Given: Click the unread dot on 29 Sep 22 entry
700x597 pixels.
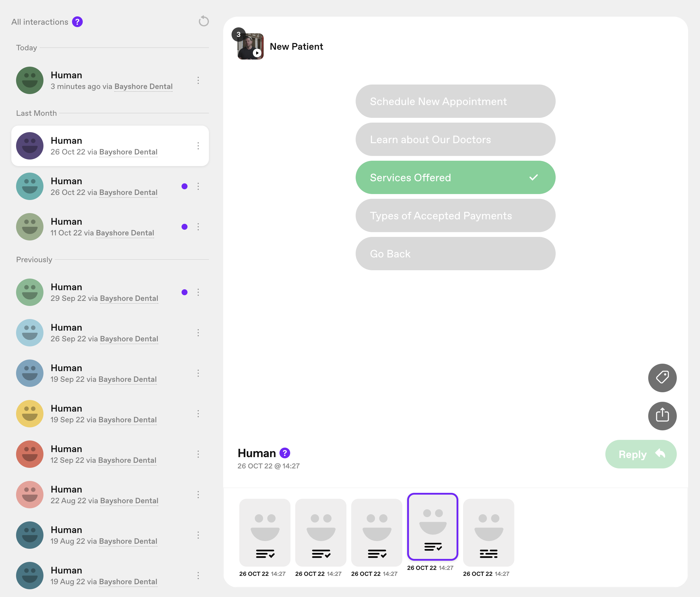Looking at the screenshot, I should tap(185, 292).
